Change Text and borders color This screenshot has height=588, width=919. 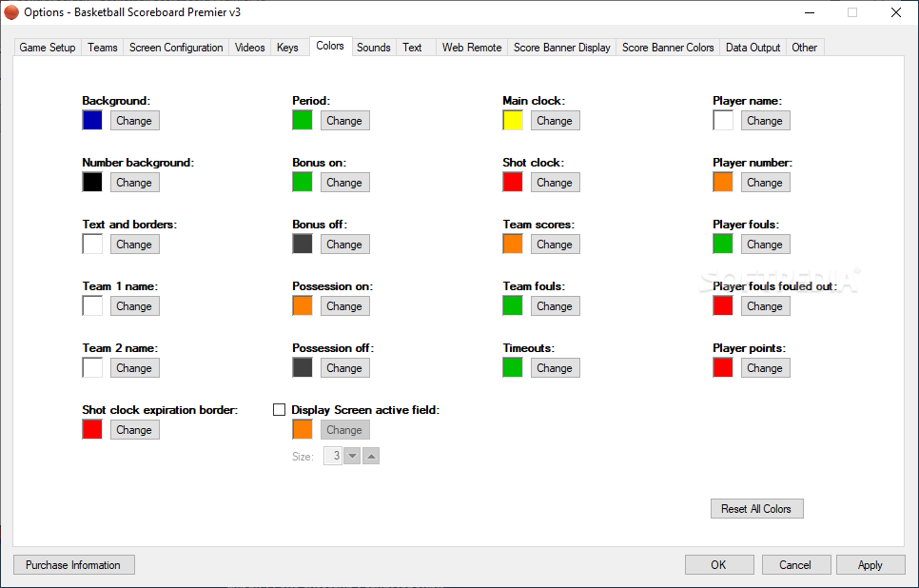pyautogui.click(x=135, y=245)
